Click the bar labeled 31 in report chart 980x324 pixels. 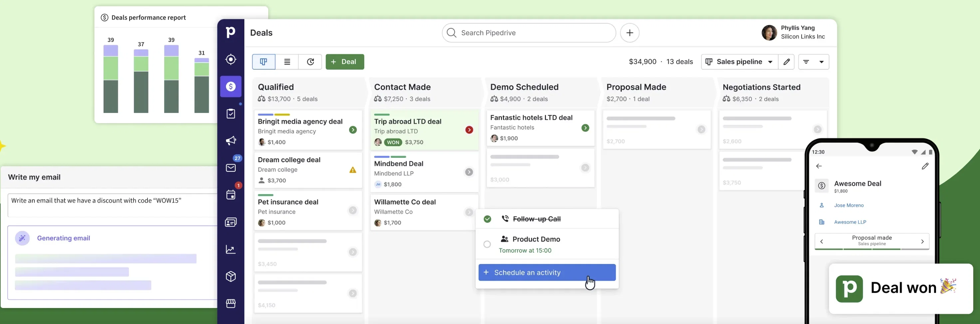coord(202,85)
